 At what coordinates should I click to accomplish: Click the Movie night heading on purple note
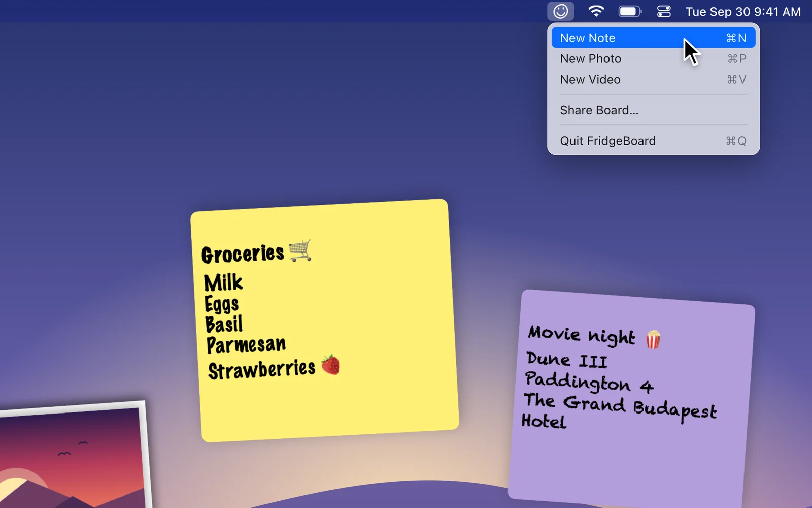tap(582, 335)
